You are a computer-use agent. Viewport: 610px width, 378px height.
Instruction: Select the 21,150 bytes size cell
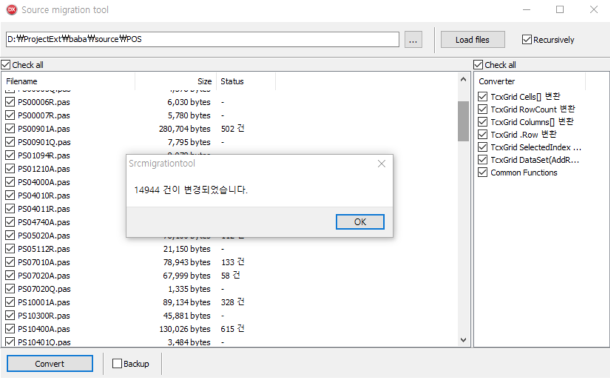pos(187,249)
